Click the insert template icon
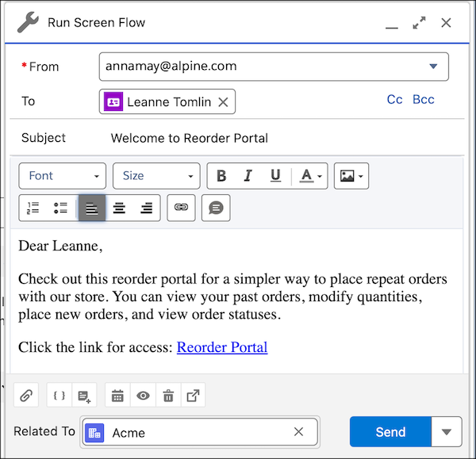 [84, 395]
